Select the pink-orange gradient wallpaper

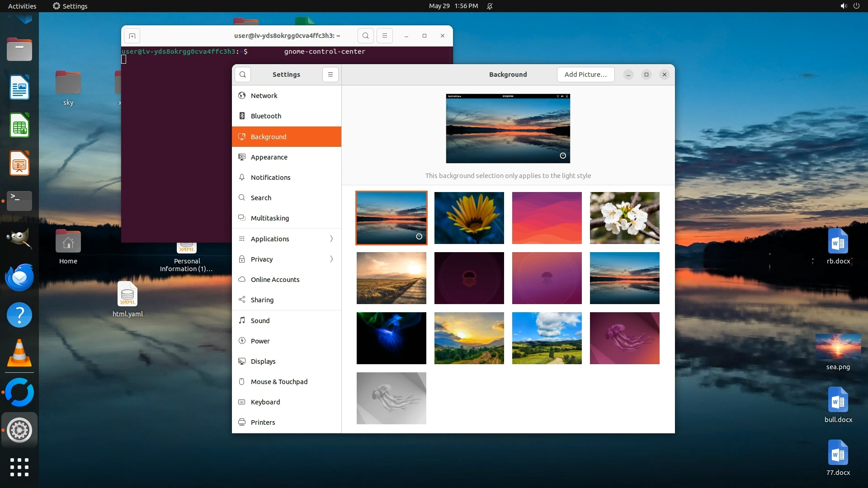547,218
